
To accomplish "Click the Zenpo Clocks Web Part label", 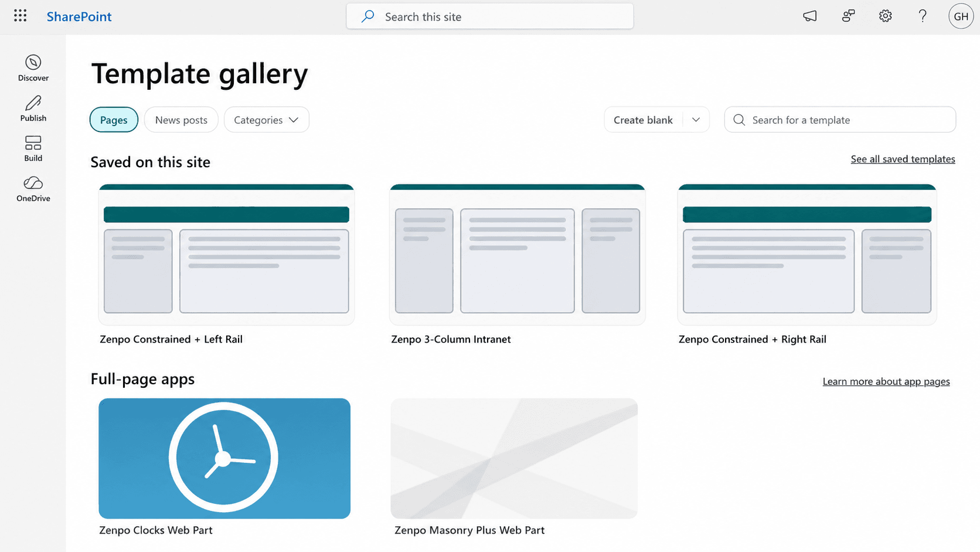I will point(156,530).
